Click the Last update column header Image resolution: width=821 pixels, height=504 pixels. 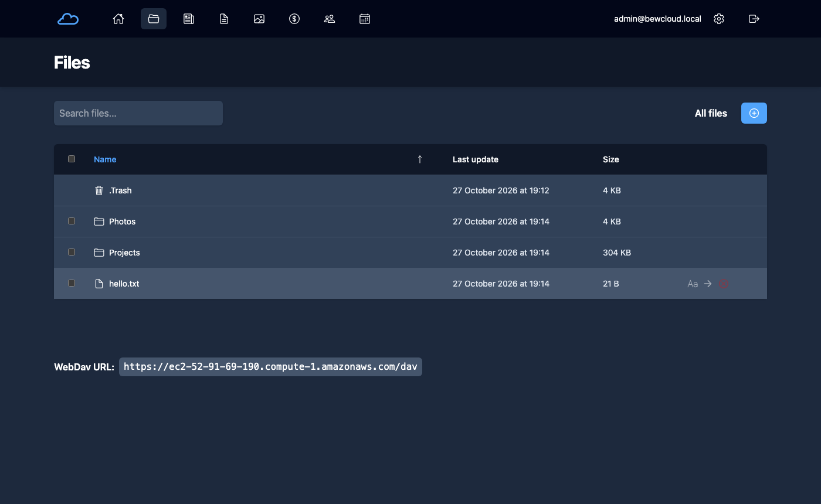(476, 159)
